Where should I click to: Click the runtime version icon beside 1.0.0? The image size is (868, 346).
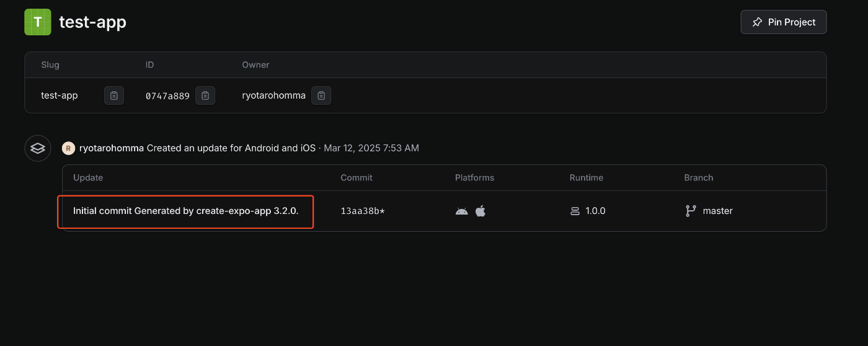click(x=575, y=211)
